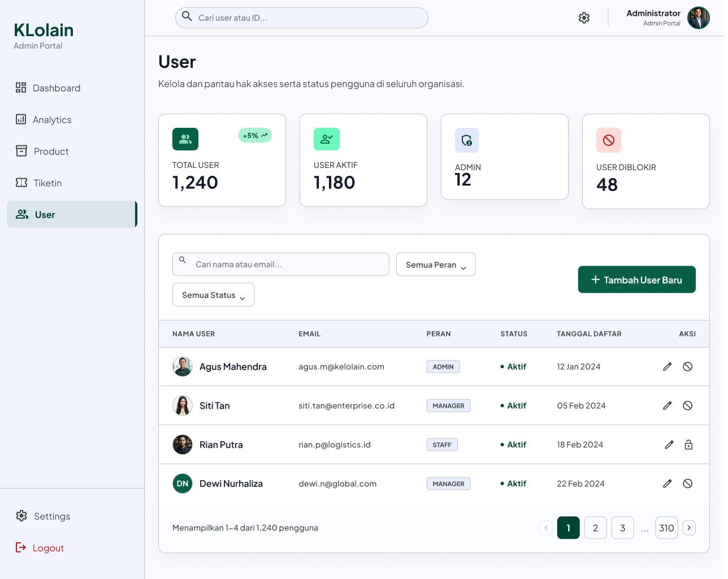Image resolution: width=728 pixels, height=579 pixels.
Task: Click email agus.m@kelolain.com
Action: [341, 366]
